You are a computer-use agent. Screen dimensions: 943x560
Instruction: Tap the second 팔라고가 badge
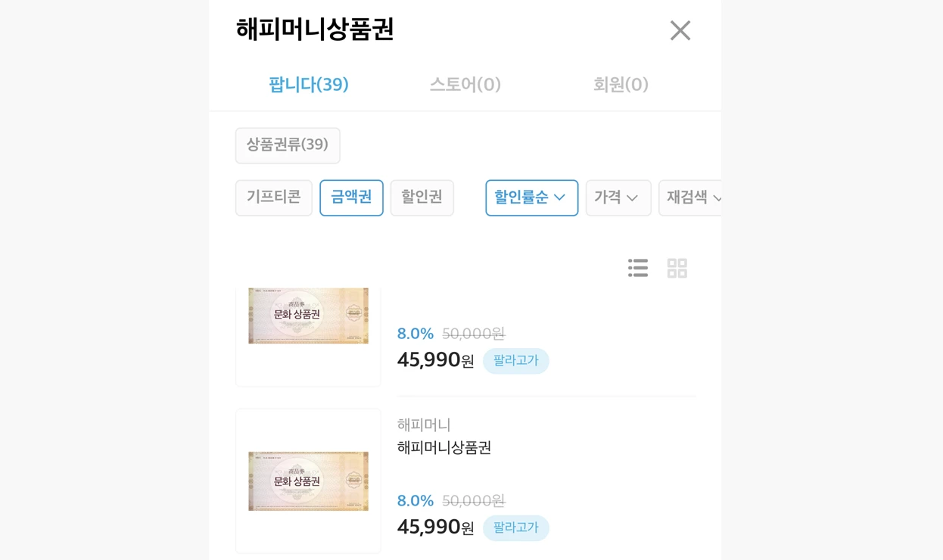pos(516,527)
